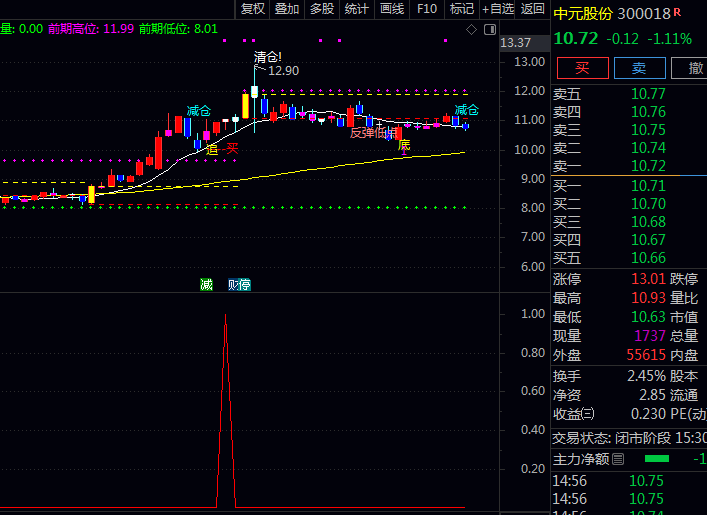This screenshot has width=707, height=515.
Task: Toggle the side panel layout icon
Action: pos(490,30)
